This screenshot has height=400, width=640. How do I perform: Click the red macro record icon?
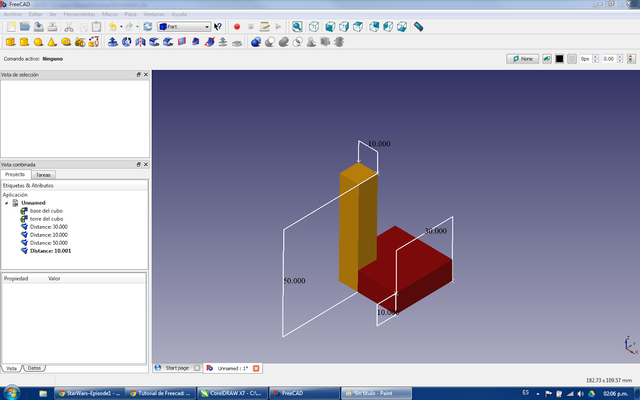[237, 27]
